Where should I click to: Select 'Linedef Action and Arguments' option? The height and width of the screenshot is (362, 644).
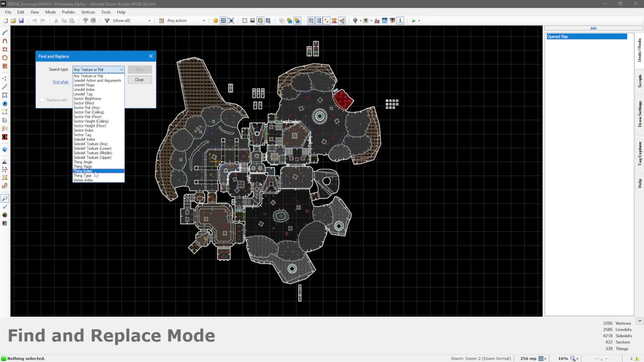[x=97, y=80]
